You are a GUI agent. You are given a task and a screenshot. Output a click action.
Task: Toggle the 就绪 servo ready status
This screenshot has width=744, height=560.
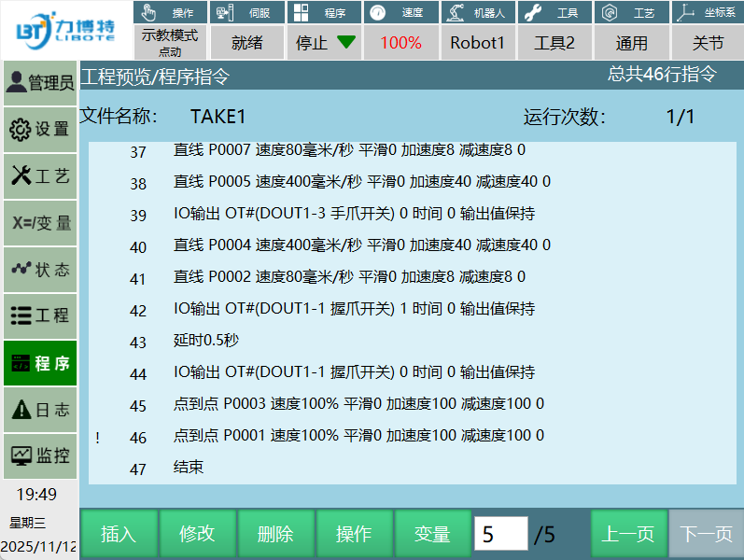click(x=246, y=43)
